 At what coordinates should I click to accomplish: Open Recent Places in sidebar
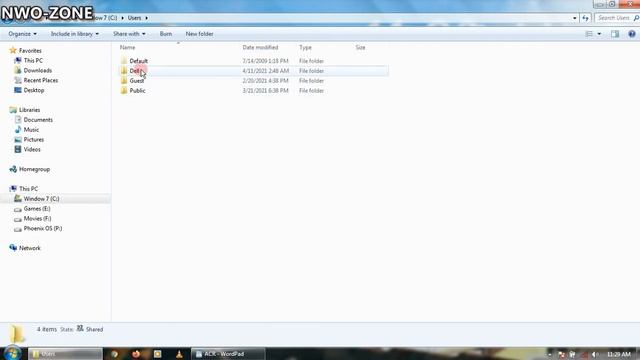pyautogui.click(x=41, y=80)
